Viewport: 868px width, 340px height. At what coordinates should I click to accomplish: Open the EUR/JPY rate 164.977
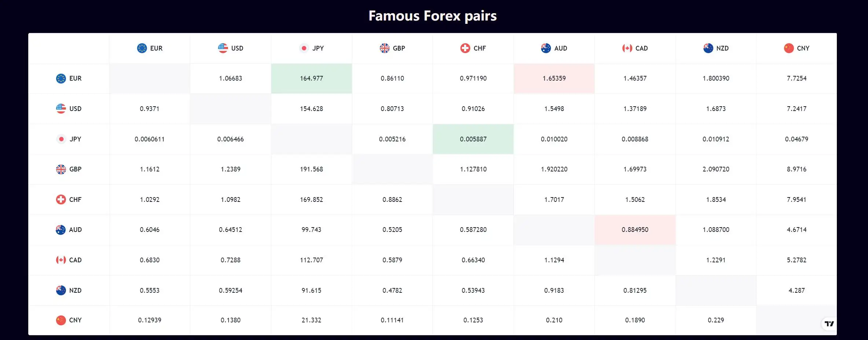pyautogui.click(x=312, y=78)
